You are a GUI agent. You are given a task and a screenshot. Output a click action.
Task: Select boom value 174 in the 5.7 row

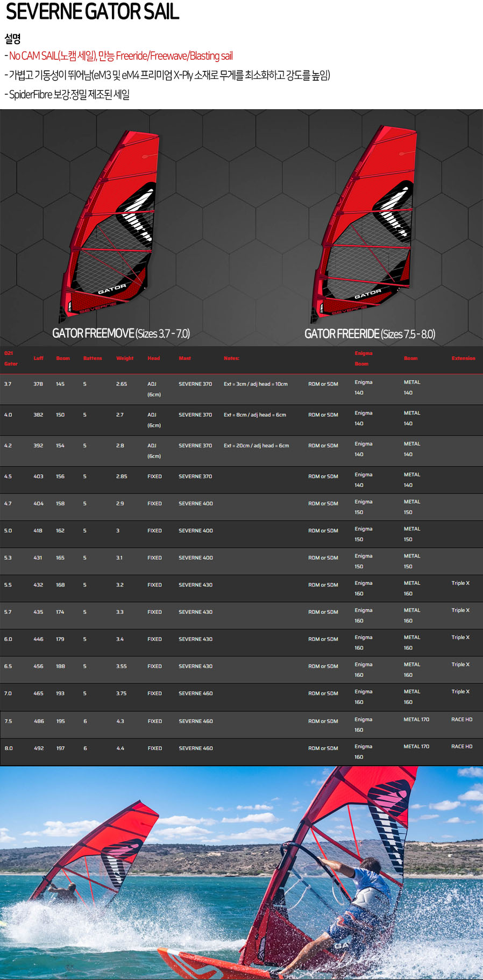click(60, 612)
